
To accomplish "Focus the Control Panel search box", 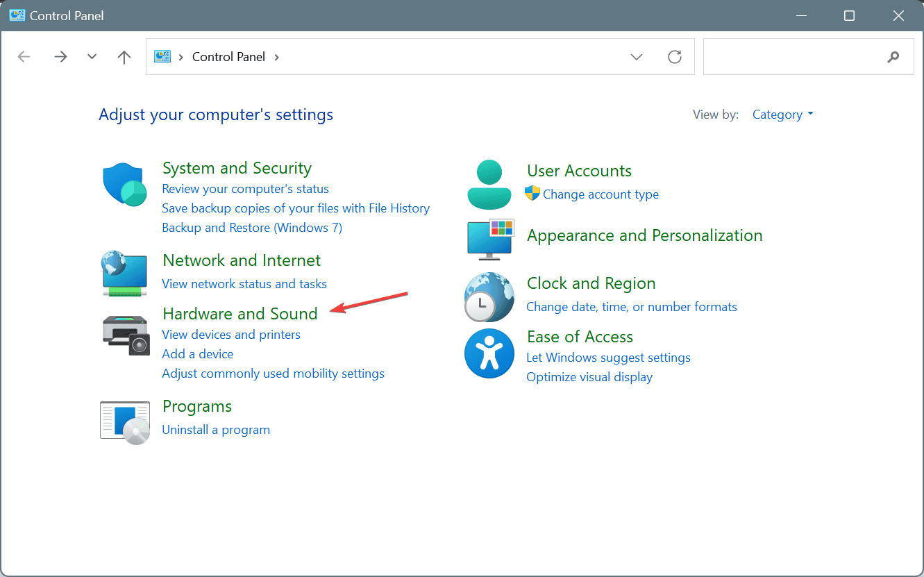I will coord(809,57).
